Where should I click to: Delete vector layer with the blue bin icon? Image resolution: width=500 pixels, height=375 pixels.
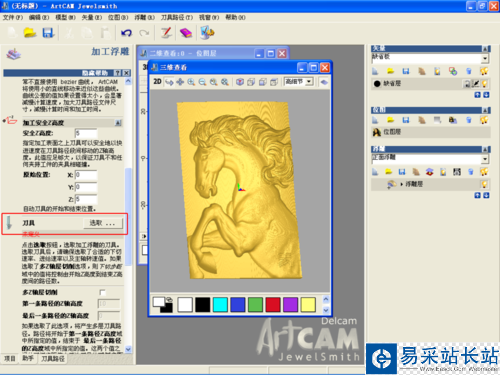pyautogui.click(x=469, y=71)
